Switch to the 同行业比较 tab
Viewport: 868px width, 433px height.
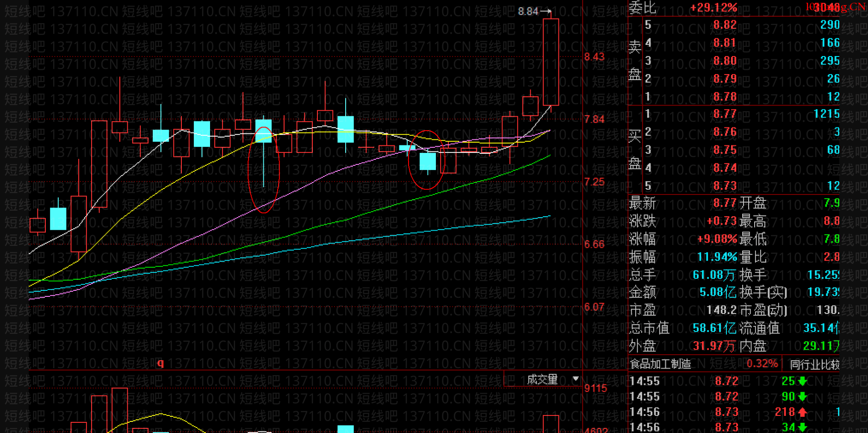814,364
